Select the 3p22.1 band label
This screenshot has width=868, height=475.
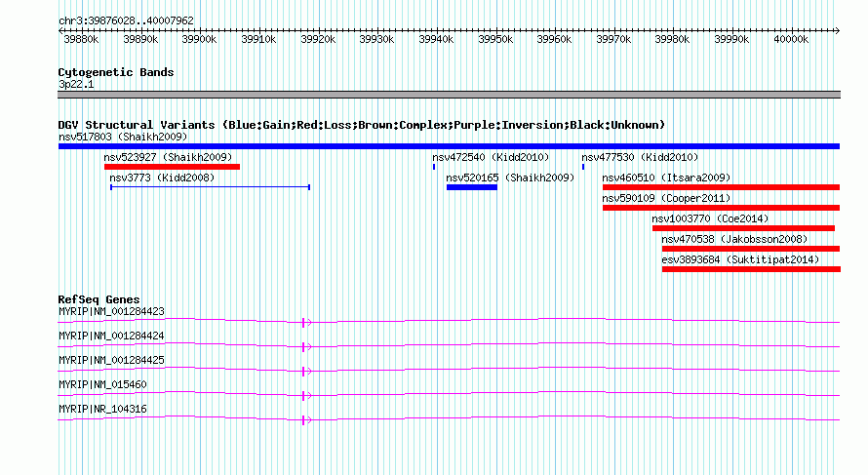click(x=76, y=84)
